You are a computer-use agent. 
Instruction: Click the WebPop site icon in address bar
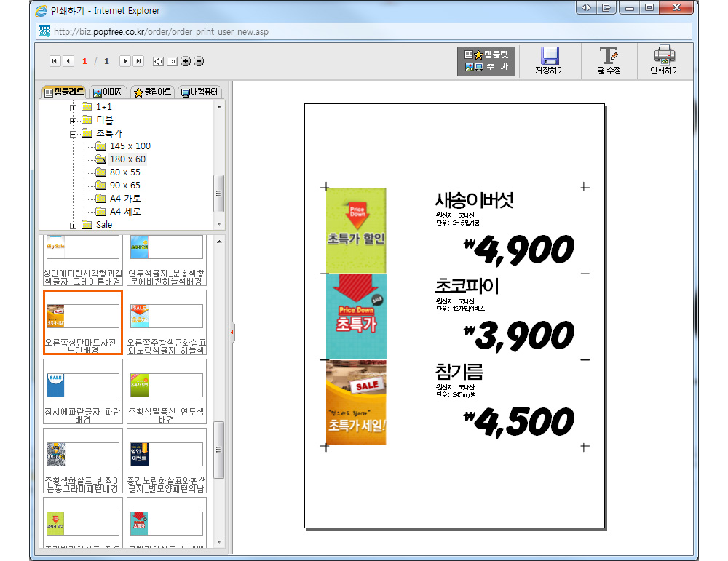[x=44, y=31]
